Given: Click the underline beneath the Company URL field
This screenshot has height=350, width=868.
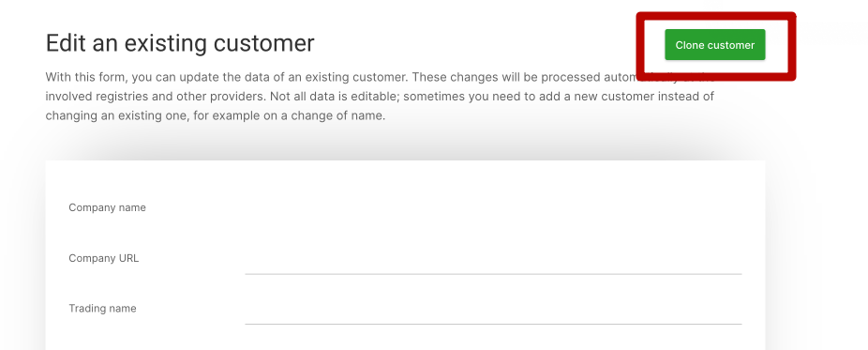Looking at the screenshot, I should coord(493,274).
